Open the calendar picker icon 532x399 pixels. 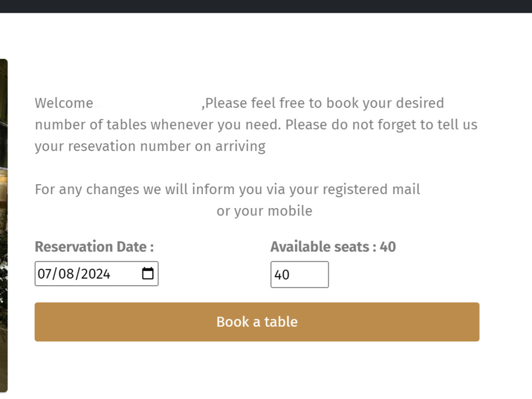[147, 273]
